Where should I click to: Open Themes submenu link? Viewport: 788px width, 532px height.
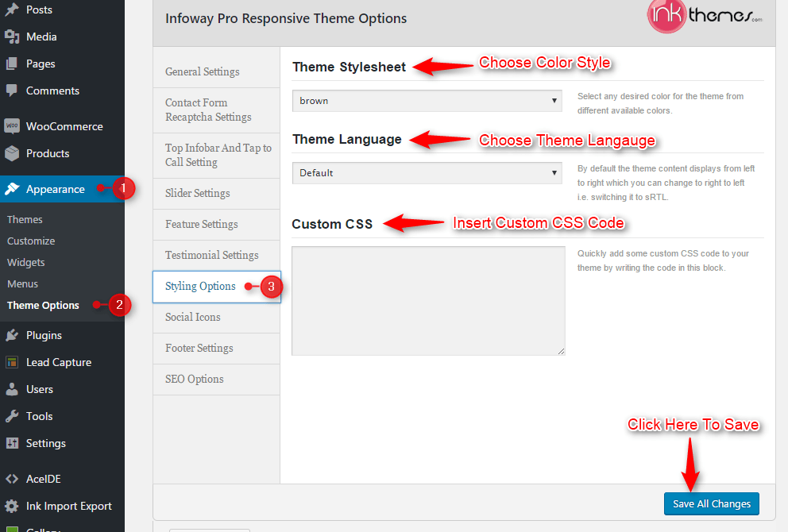click(25, 219)
